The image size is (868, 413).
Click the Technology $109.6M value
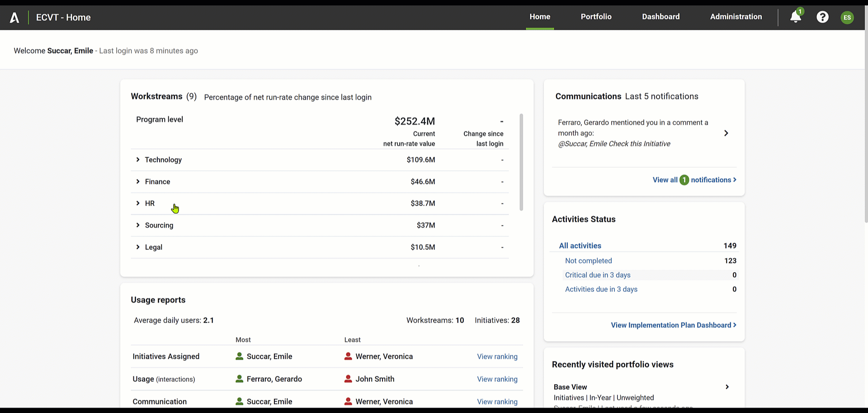421,160
